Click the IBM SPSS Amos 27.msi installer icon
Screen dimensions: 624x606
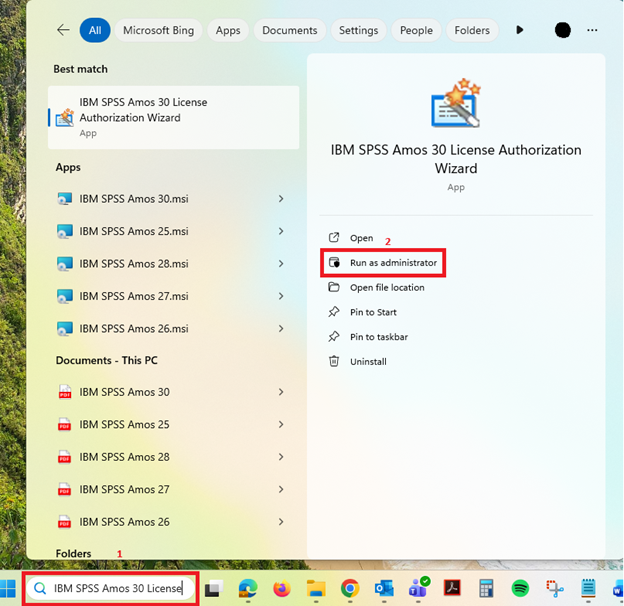[x=65, y=296]
